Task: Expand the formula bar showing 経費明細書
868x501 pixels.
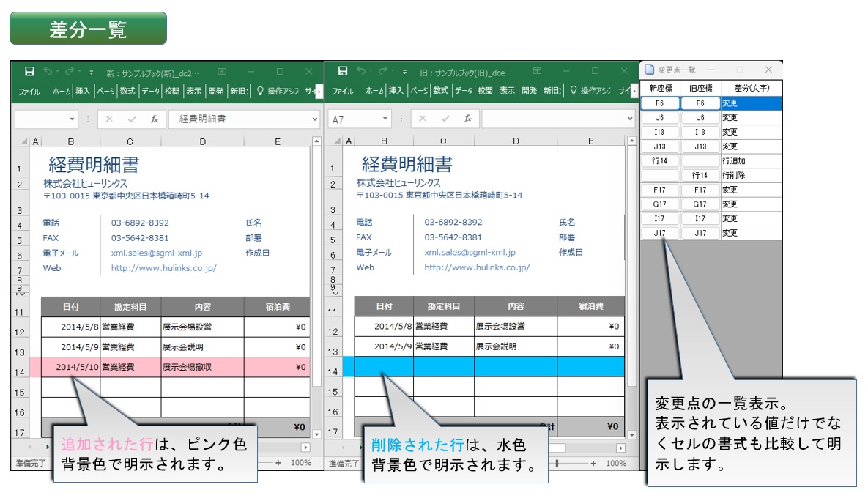Action: coord(315,119)
